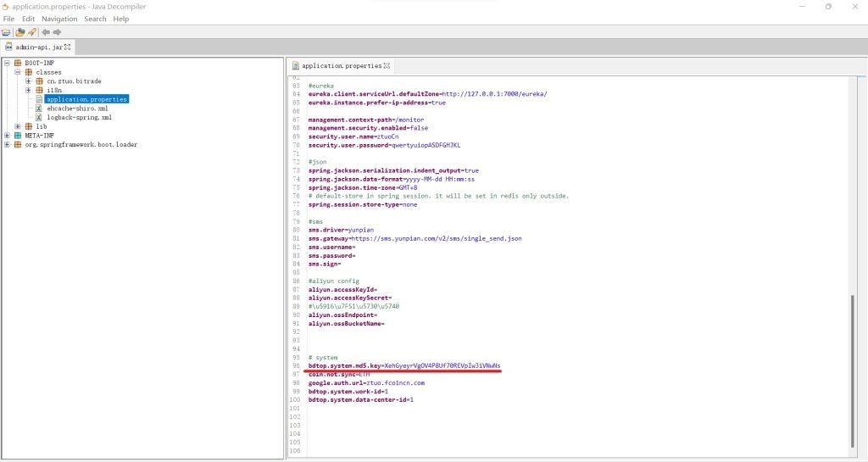Click the Open File toolbar icon
868x462 pixels.
click(x=6, y=32)
